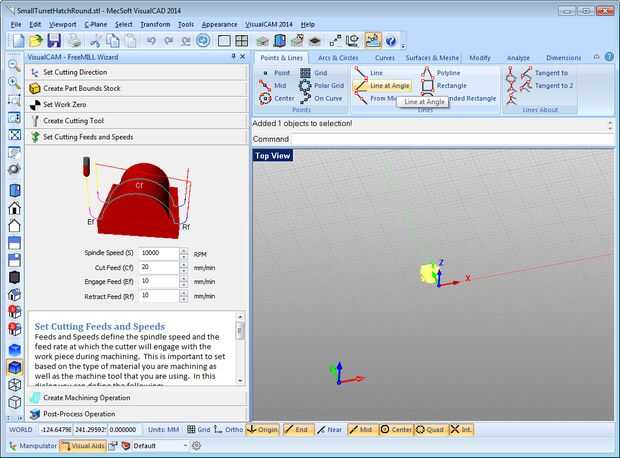Select the Line tool
The height and width of the screenshot is (458, 620).
368,73
